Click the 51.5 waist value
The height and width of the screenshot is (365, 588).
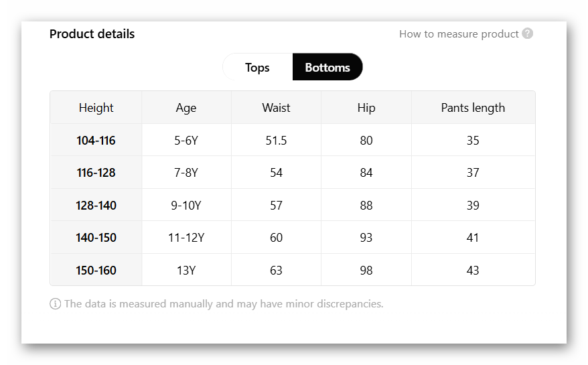point(276,141)
